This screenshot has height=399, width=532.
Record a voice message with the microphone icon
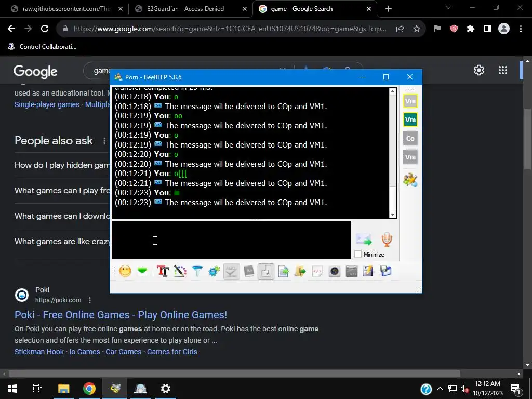[x=387, y=239]
